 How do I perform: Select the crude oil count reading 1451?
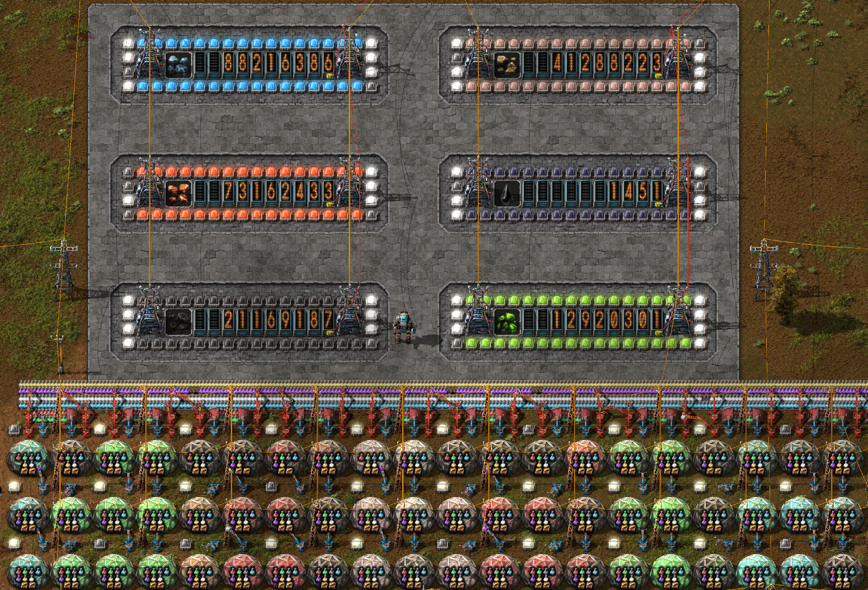[635, 192]
